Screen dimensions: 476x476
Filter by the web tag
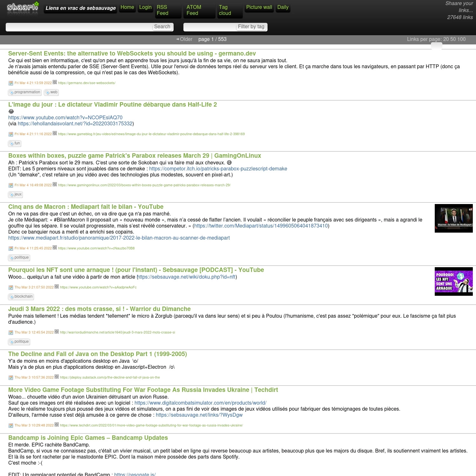click(51, 92)
